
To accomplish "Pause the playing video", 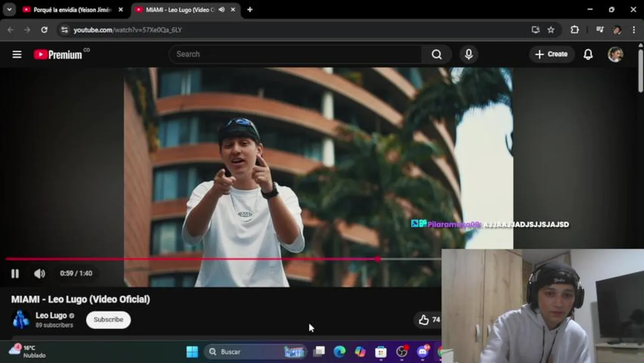I will [15, 273].
